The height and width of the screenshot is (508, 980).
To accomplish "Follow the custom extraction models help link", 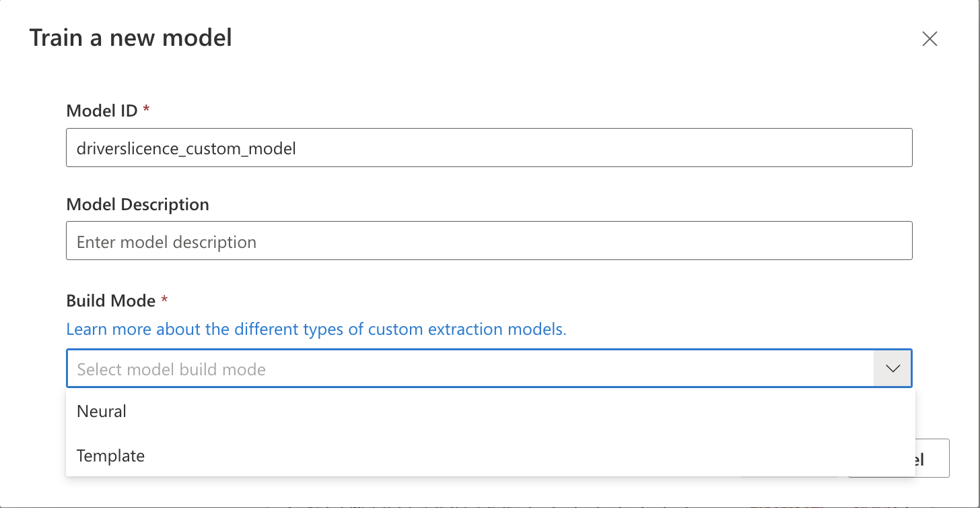I will click(x=316, y=329).
